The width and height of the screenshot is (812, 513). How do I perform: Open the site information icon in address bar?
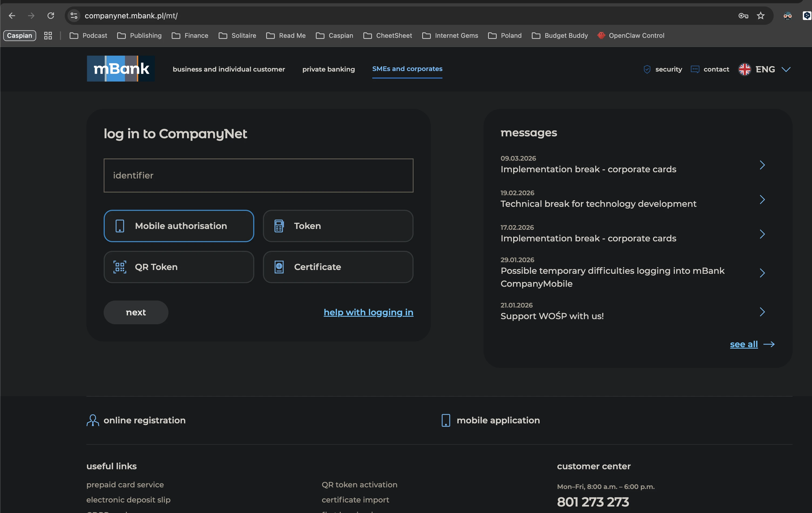coord(74,15)
